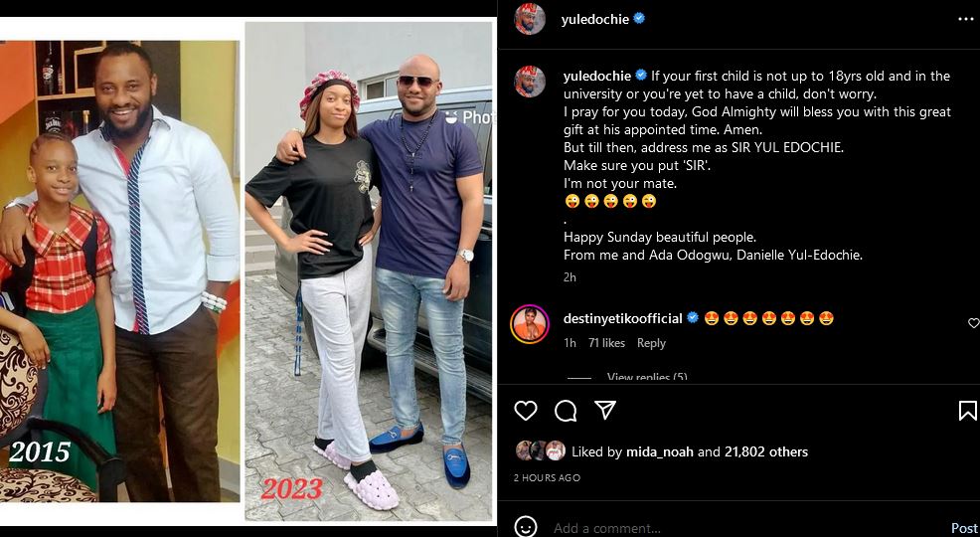
Task: Click the verified badge beside the header username
Action: click(639, 19)
